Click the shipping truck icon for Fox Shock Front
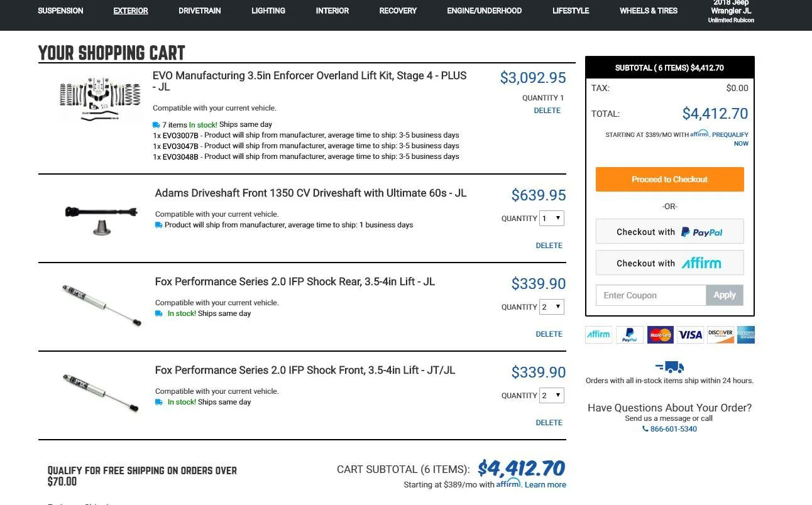The height and width of the screenshot is (505, 812). click(159, 402)
